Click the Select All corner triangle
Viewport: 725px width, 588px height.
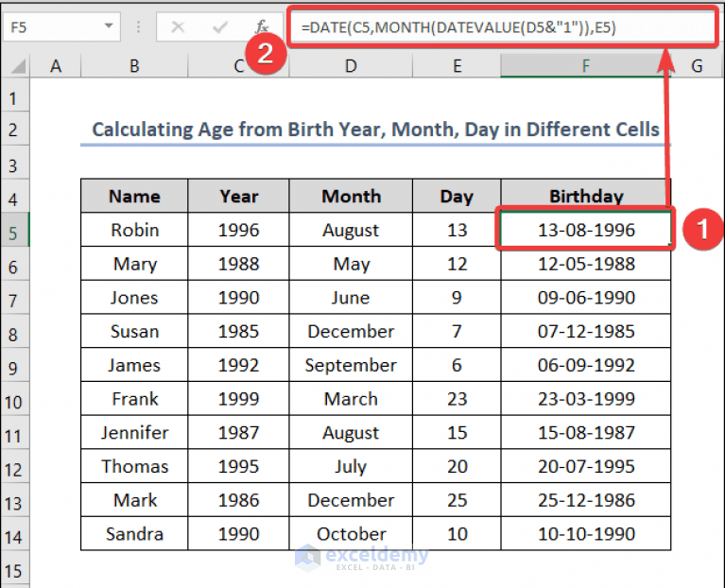pos(18,66)
